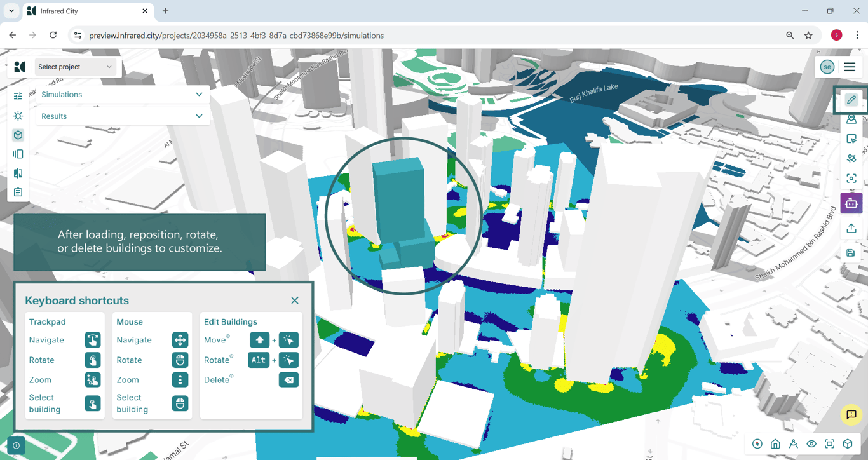Save project with floppy disk icon
Screen dimensions: 868x460
tap(851, 253)
